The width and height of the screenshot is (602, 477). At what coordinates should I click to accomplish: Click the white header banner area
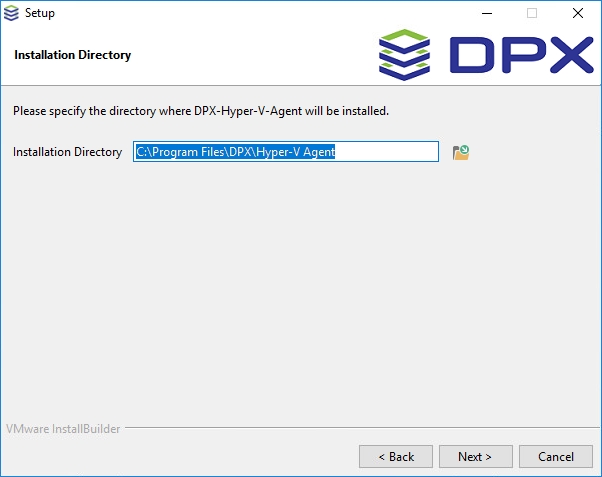point(250,55)
